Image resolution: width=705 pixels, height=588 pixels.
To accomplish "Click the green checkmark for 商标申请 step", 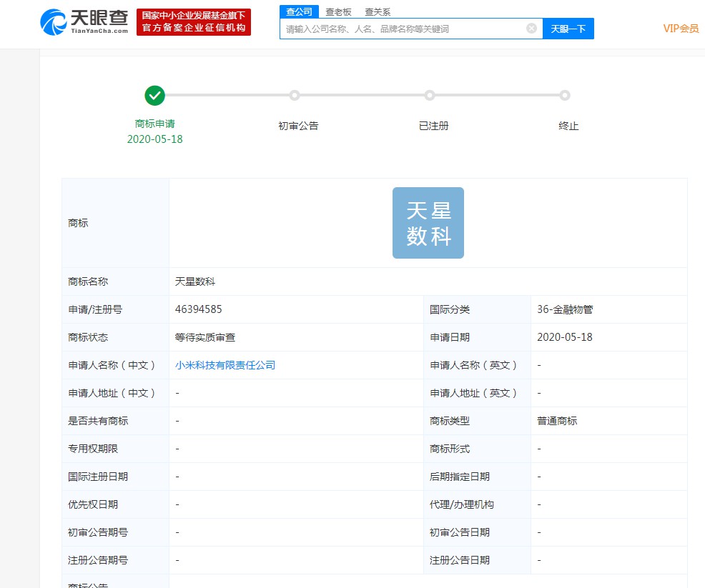I will (x=154, y=95).
